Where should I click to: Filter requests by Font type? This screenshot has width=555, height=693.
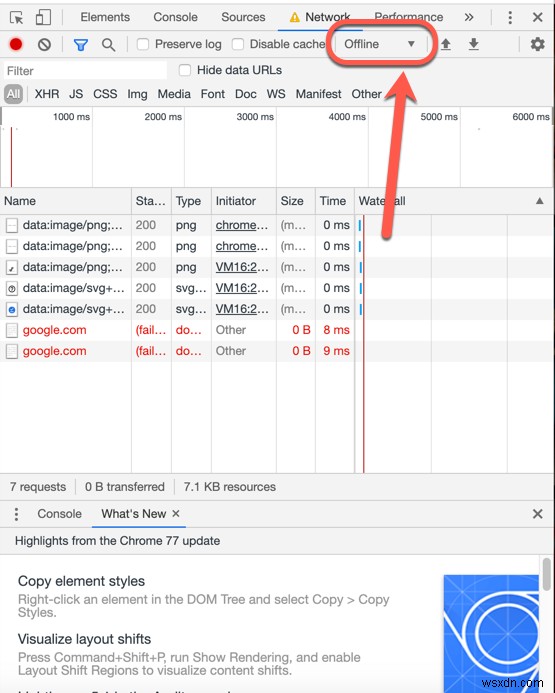tap(213, 94)
